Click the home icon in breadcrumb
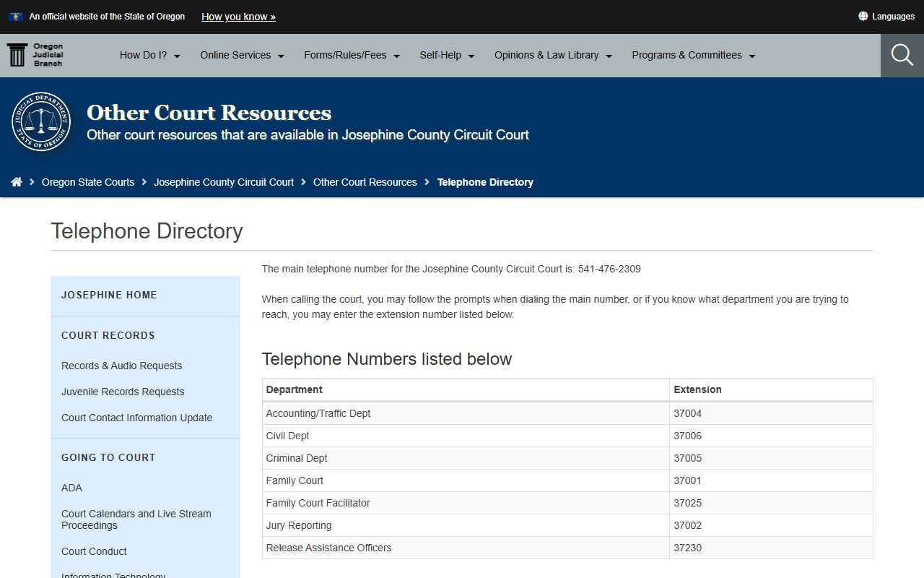 17,182
